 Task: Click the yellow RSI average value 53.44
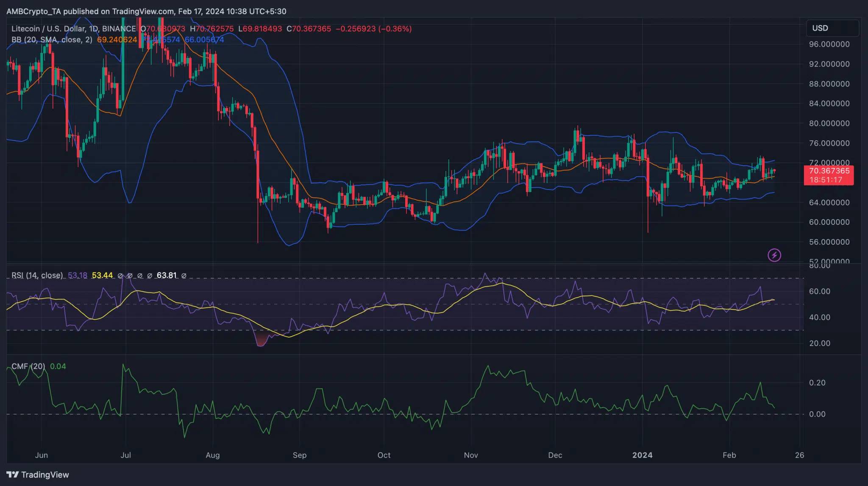(x=103, y=275)
